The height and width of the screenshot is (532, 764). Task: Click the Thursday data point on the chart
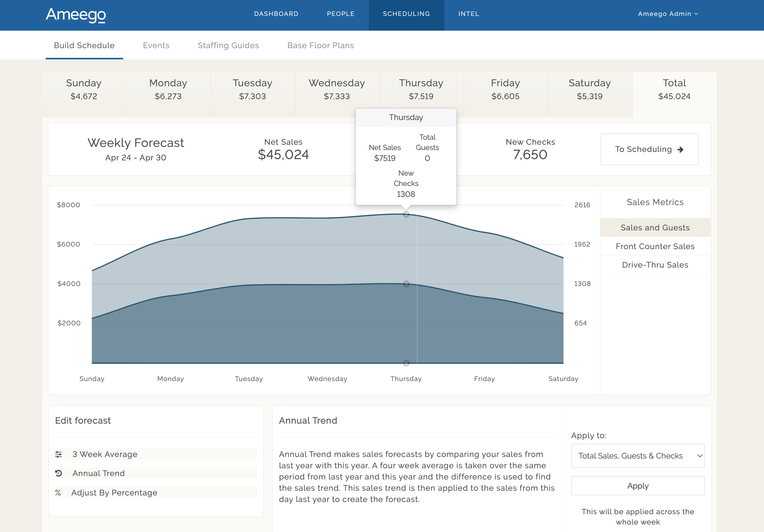(x=406, y=214)
